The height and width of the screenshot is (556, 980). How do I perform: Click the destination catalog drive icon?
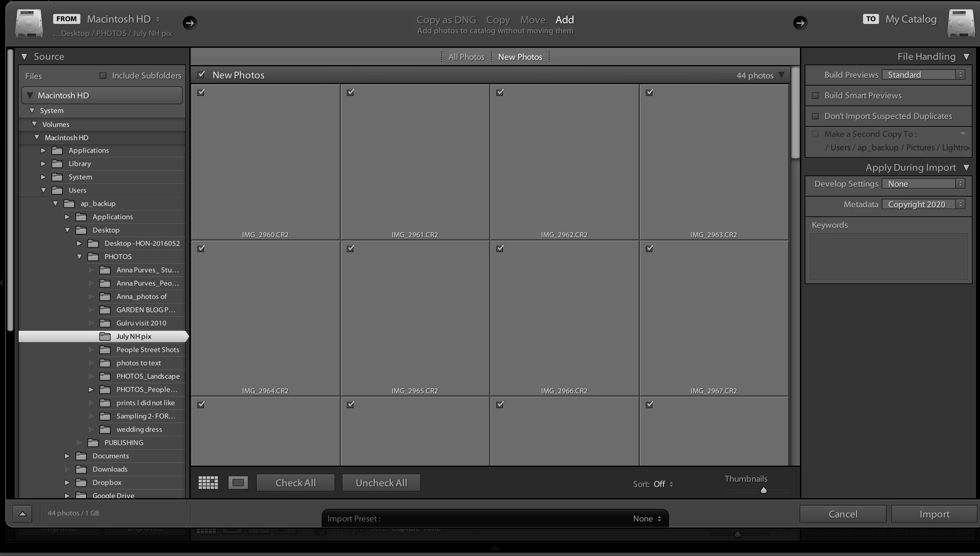[961, 24]
